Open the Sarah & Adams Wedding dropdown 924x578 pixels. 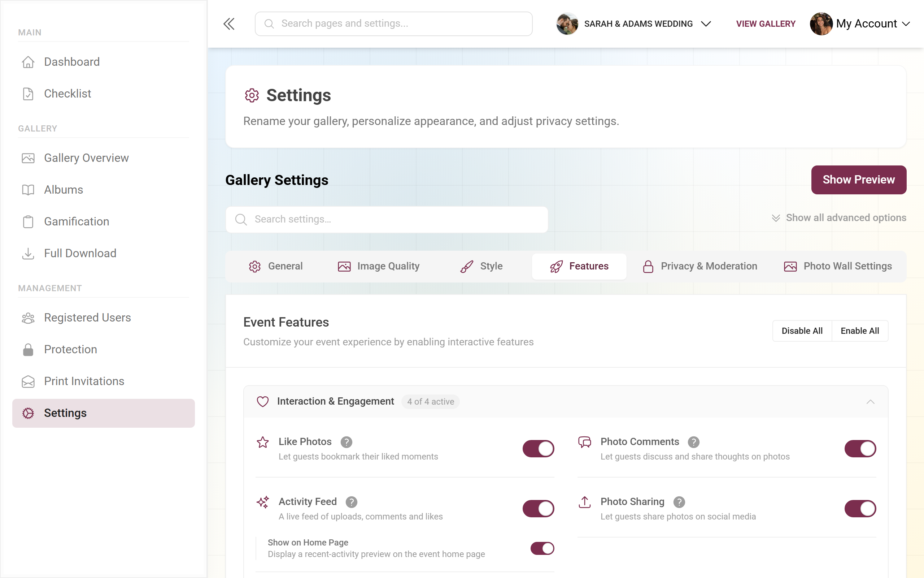[x=634, y=24]
